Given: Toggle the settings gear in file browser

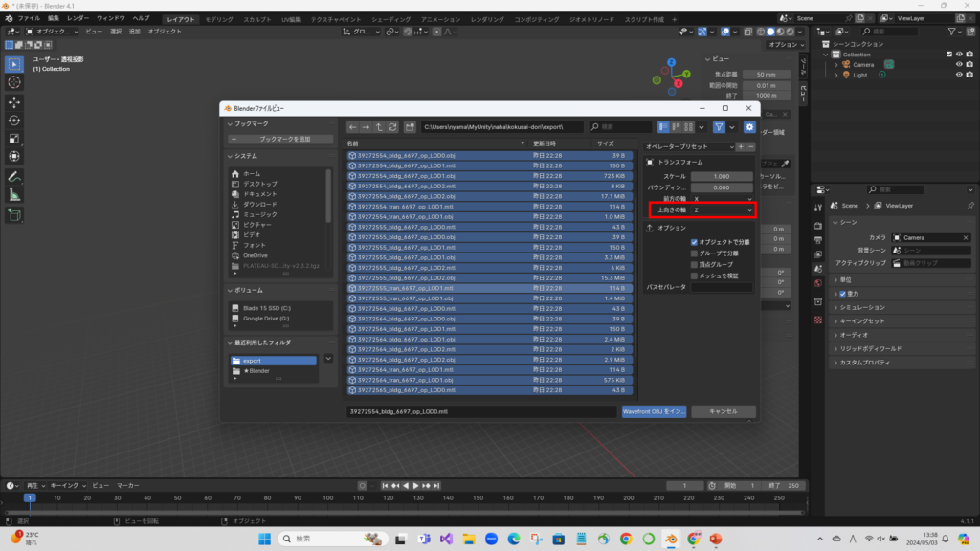Looking at the screenshot, I should pos(749,126).
